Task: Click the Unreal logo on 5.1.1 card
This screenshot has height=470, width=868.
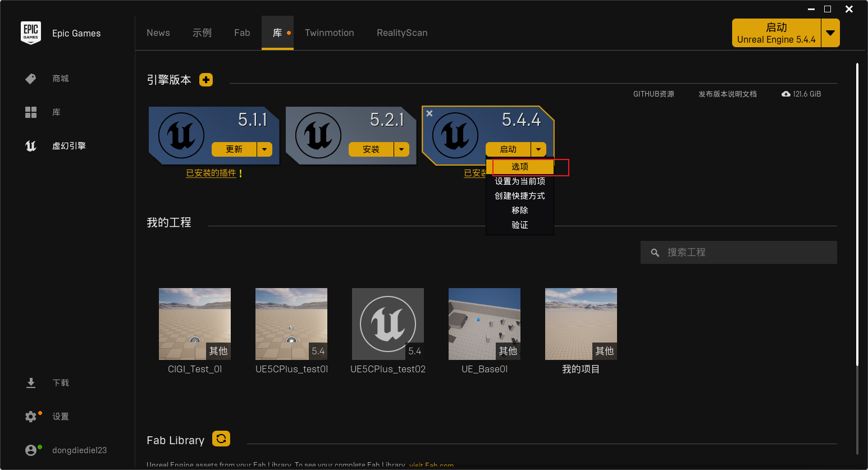Action: 181,135
